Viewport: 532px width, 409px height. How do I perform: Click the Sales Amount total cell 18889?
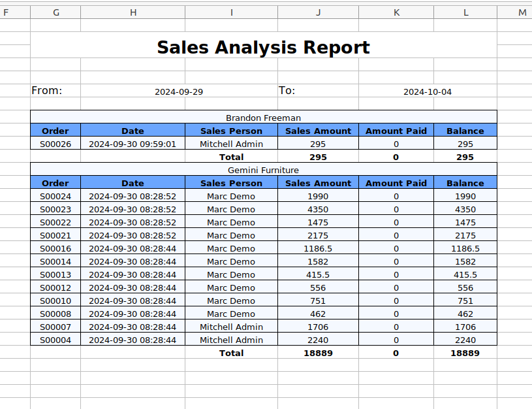click(318, 353)
